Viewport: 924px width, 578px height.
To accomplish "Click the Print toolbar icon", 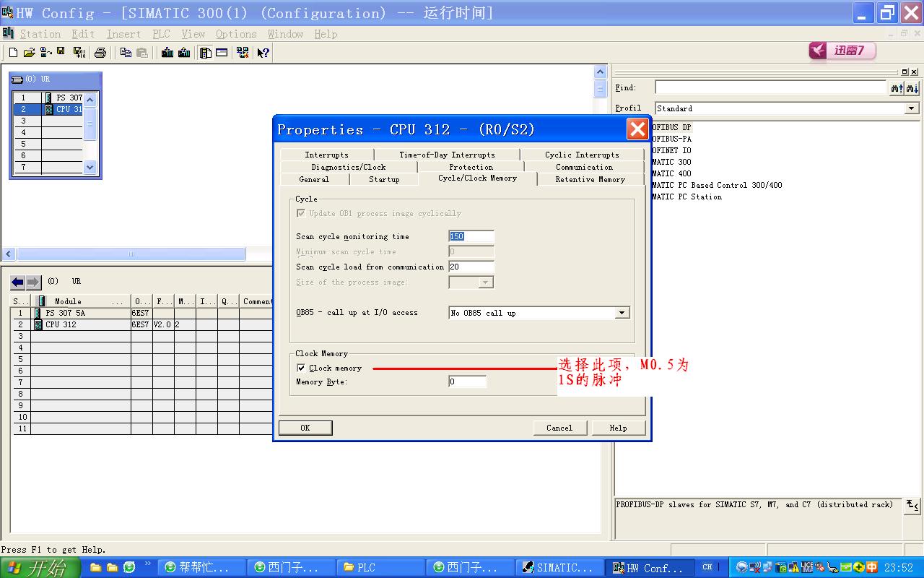I will tap(100, 53).
